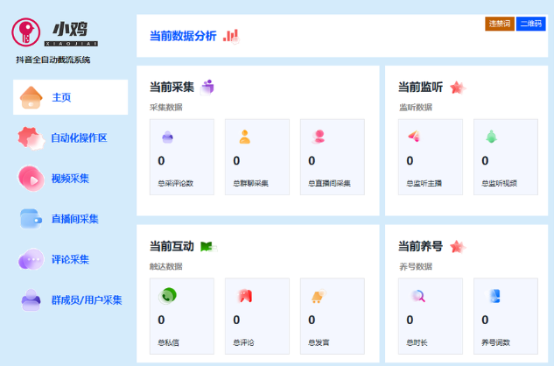The height and width of the screenshot is (366, 554).
Task: Click the 小鸡 bird logo icon
Action: point(26,32)
